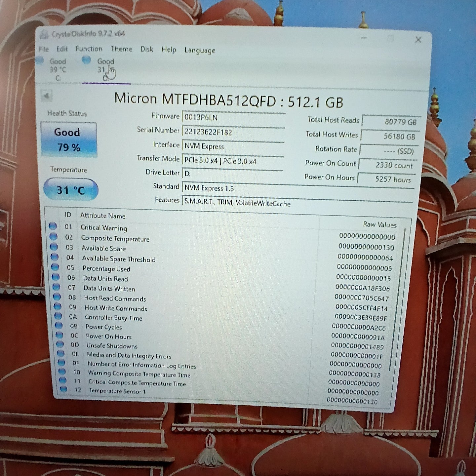Open the Disk menu
Screen dimensions: 476x476
point(146,50)
